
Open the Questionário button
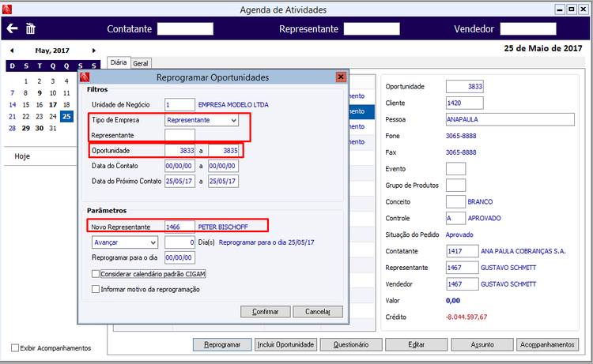click(x=351, y=344)
